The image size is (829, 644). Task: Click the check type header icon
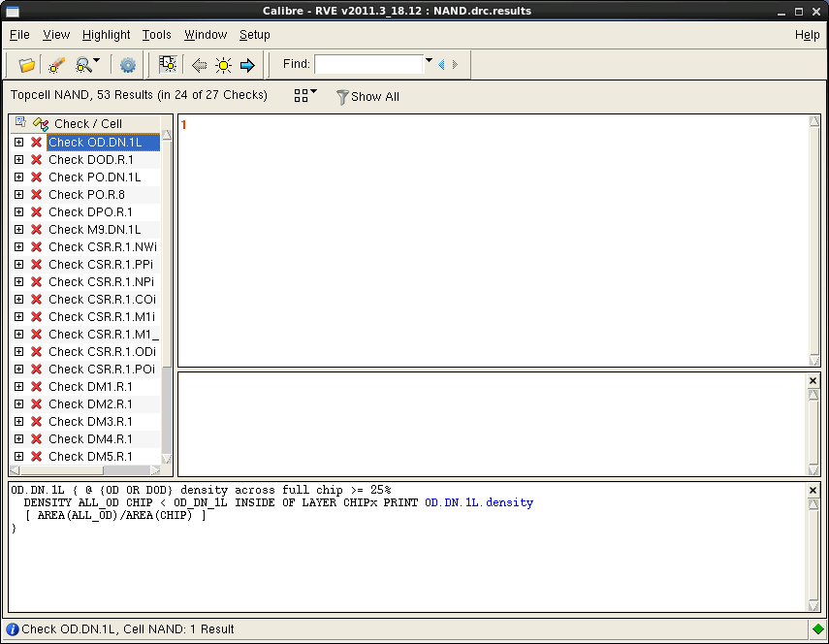tap(41, 124)
